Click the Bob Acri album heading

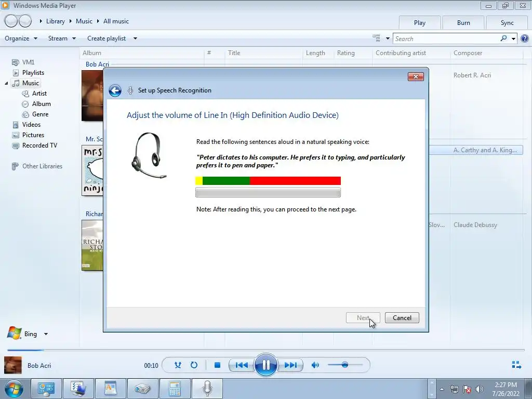point(97,64)
